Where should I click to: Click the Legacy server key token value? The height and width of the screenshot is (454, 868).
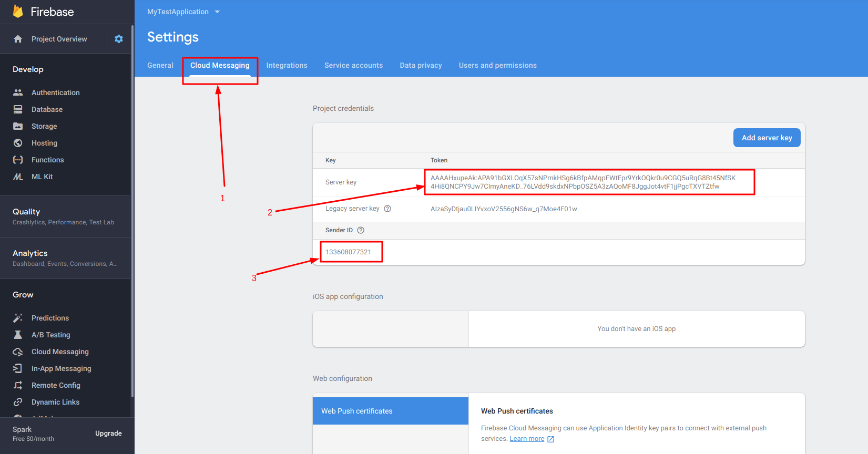[x=504, y=209]
